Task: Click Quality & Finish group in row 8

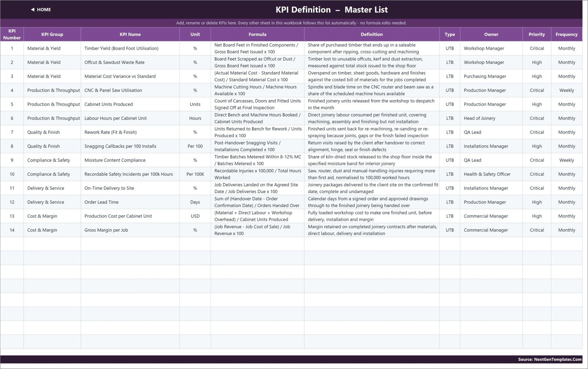Action: click(x=52, y=146)
